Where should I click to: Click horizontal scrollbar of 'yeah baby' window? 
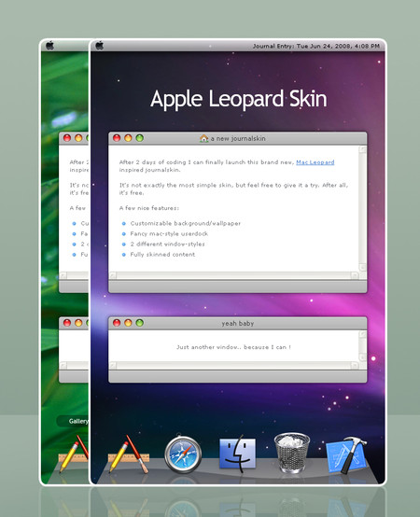tap(233, 365)
